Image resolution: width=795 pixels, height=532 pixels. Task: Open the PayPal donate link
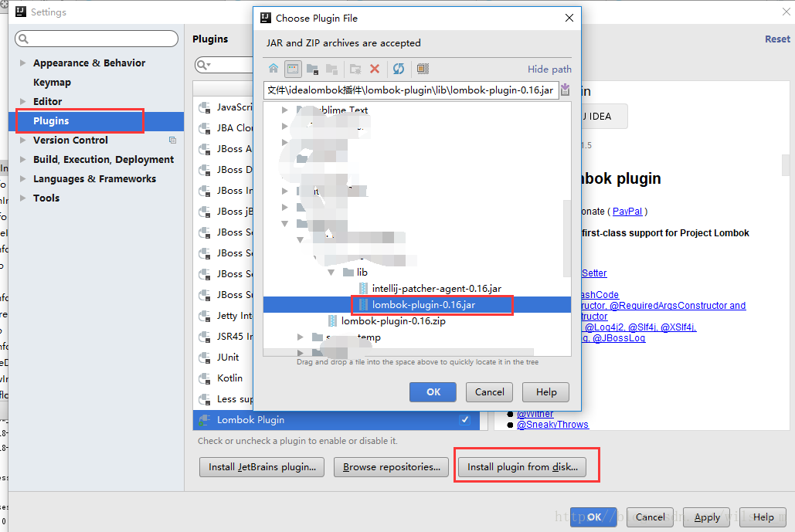click(627, 212)
